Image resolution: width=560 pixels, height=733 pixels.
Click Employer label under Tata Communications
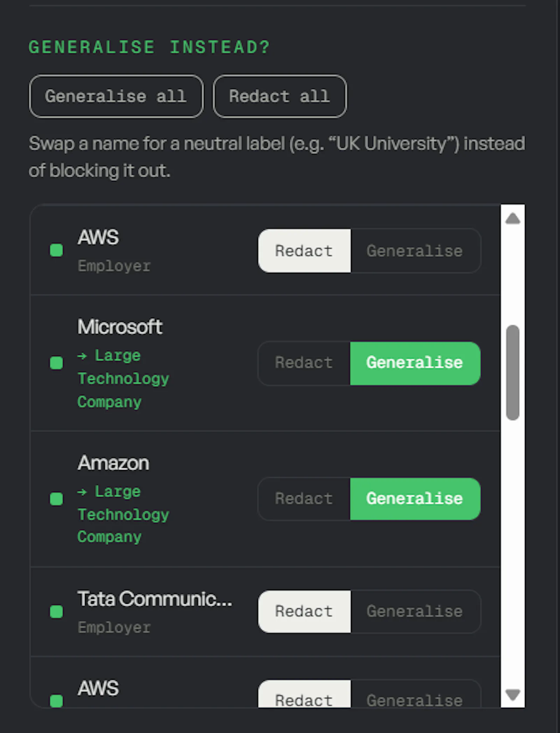point(114,628)
